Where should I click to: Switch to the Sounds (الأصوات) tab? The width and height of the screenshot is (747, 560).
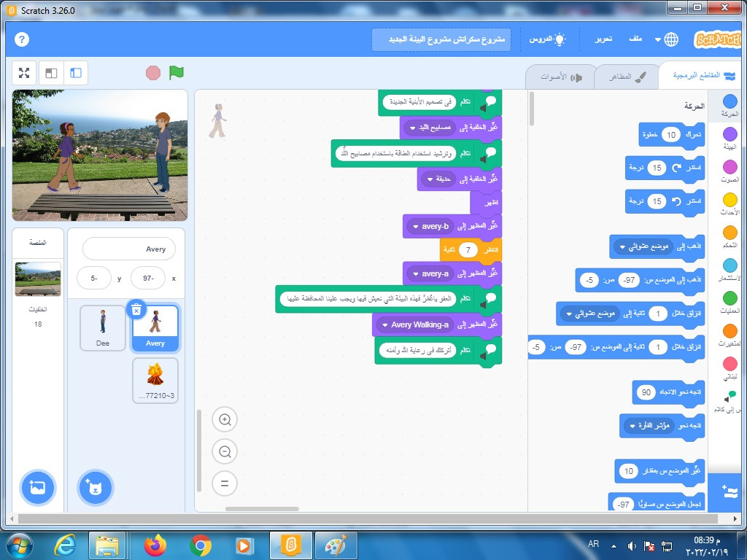point(561,77)
